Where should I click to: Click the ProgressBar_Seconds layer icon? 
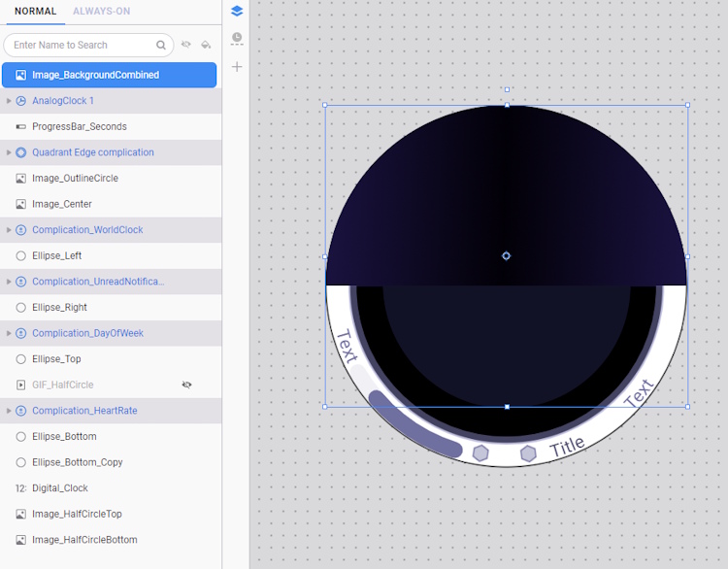(x=21, y=127)
